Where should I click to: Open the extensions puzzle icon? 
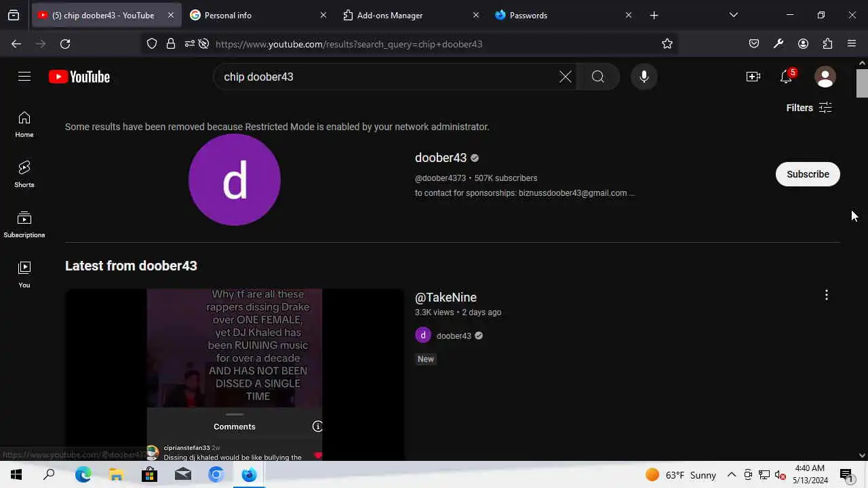[x=827, y=43]
